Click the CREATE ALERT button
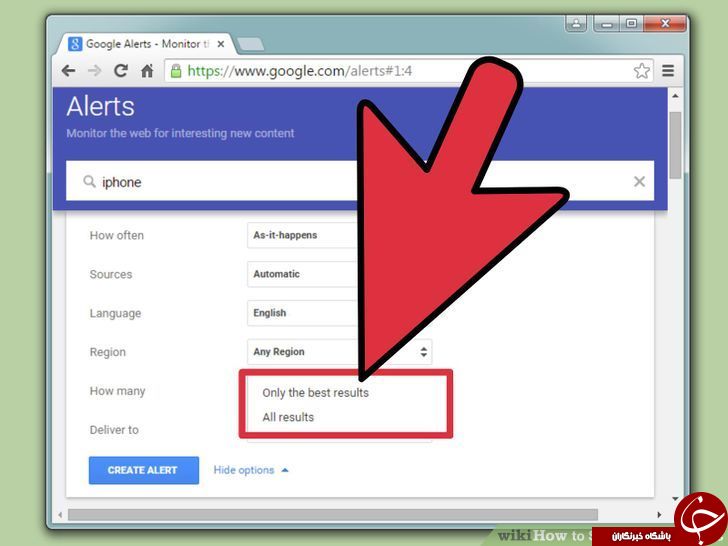 (x=144, y=470)
